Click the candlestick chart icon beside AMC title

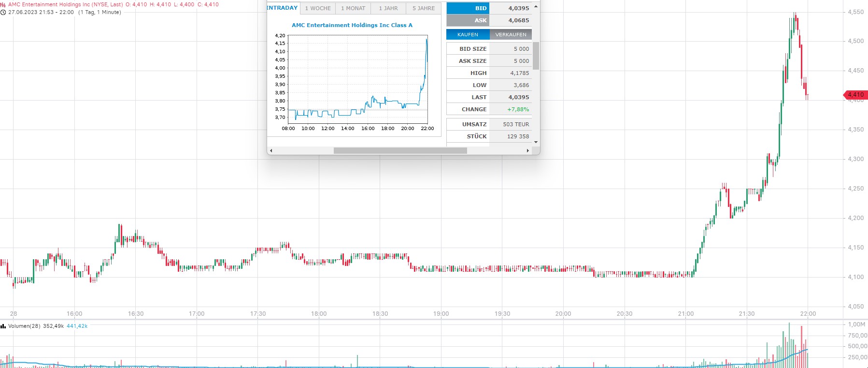(x=3, y=4)
